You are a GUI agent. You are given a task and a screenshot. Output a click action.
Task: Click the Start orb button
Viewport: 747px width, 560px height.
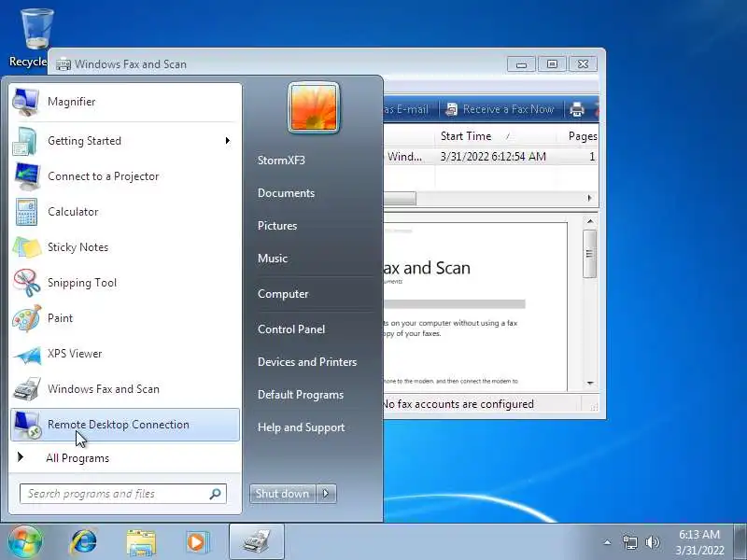pyautogui.click(x=24, y=542)
